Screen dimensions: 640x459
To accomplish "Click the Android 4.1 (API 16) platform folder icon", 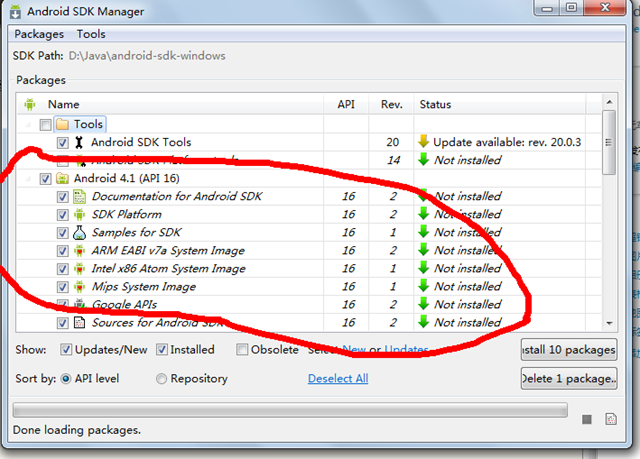I will pyautogui.click(x=62, y=178).
